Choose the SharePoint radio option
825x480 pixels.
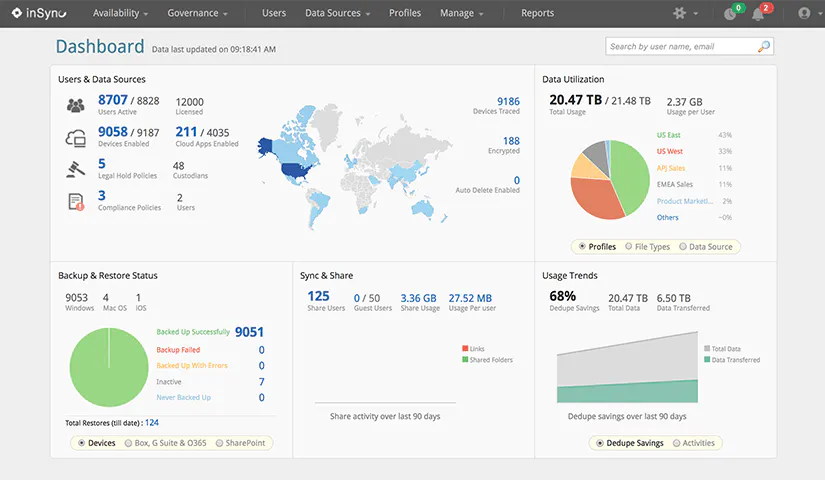[240, 443]
